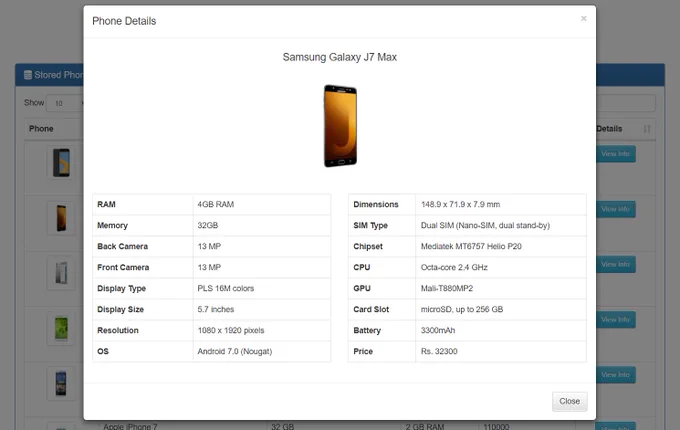The image size is (680, 430).
Task: Click the Chipset label
Action: point(368,246)
